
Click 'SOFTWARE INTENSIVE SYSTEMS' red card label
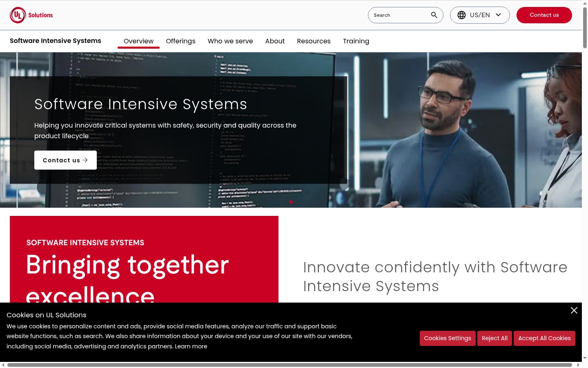pos(85,242)
